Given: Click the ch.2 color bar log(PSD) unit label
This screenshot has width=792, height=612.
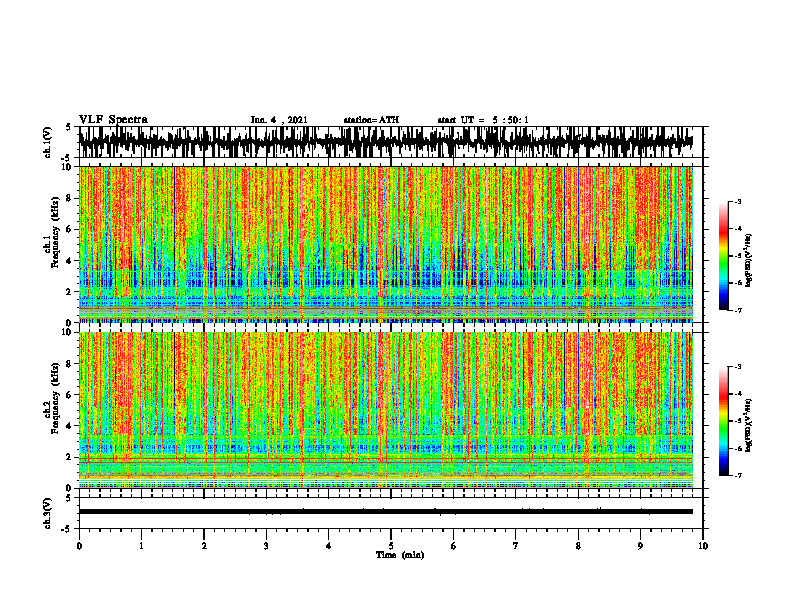Looking at the screenshot, I should tap(749, 426).
